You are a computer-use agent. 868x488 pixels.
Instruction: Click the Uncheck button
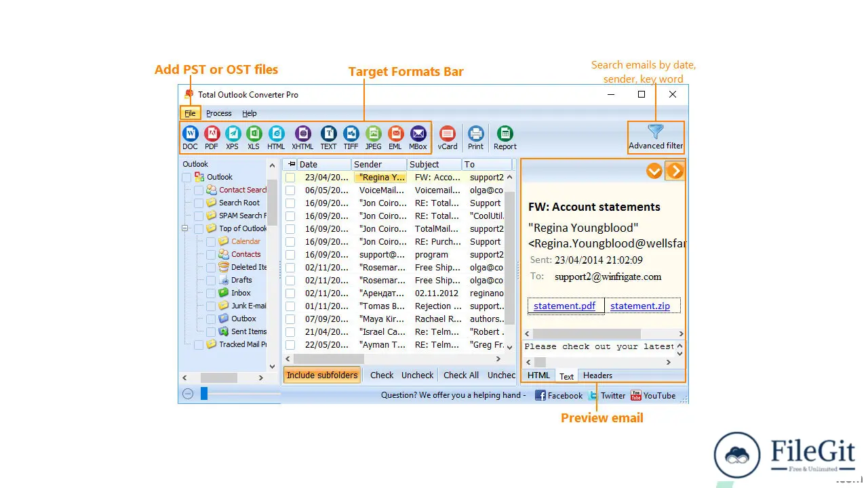coord(418,375)
